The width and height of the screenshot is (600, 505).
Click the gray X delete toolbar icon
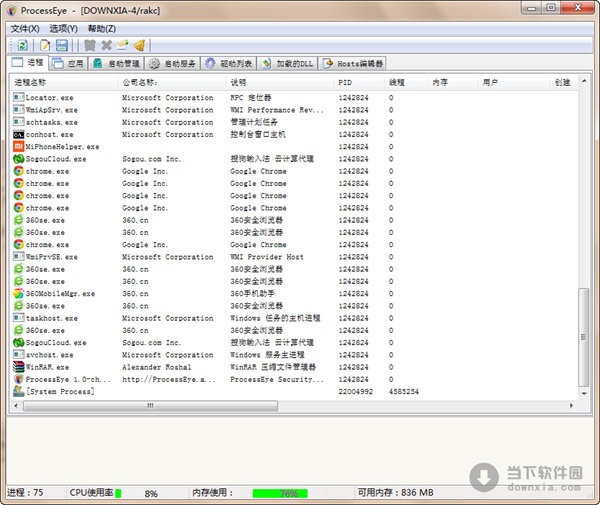[x=106, y=46]
